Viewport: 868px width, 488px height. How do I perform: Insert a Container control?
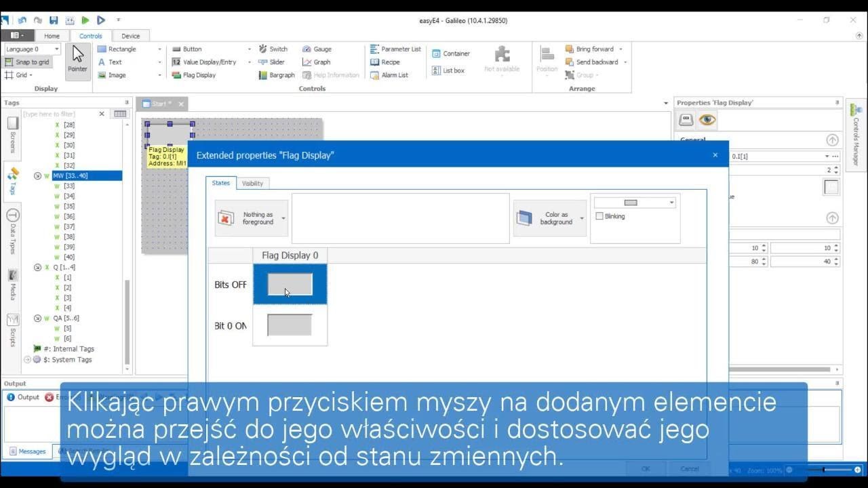451,54
